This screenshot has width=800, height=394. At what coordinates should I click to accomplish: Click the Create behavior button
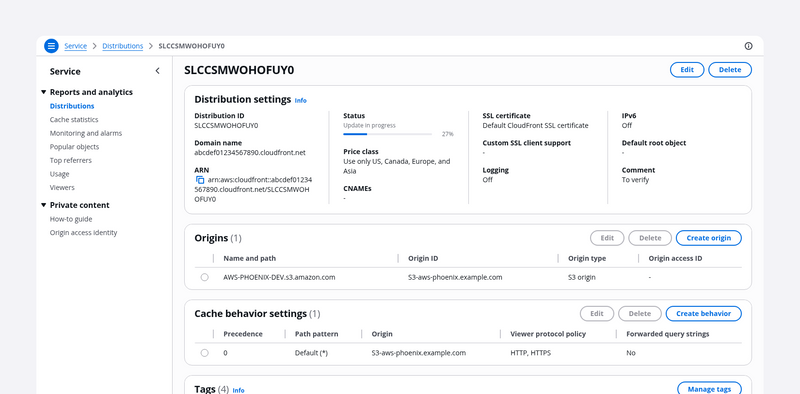pos(704,313)
